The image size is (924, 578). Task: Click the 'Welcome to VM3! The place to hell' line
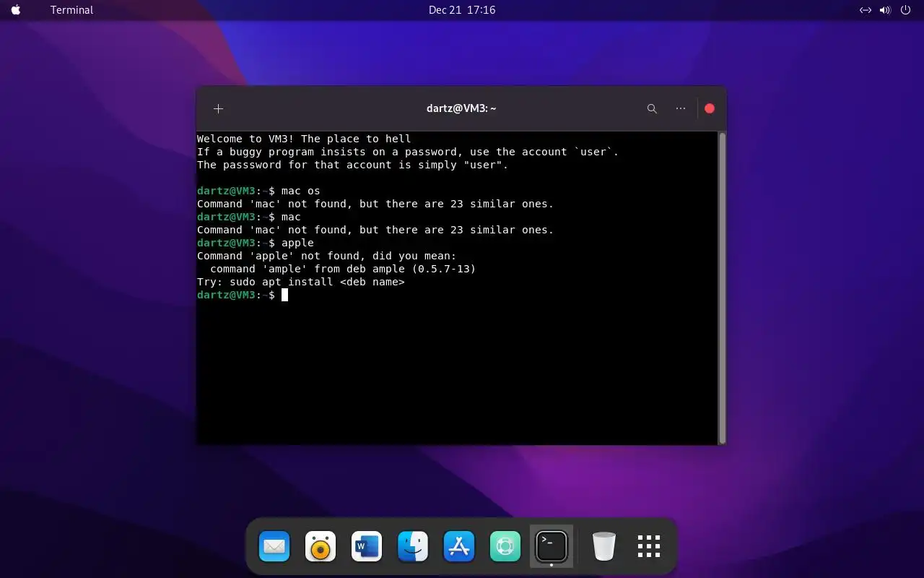304,139
